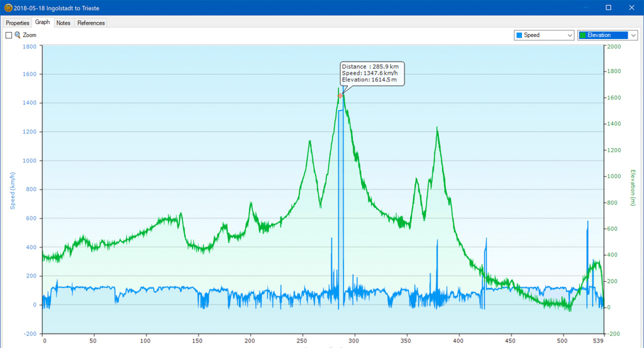The image size is (644, 348).
Task: Click the magnifier Zoom icon
Action: tap(18, 35)
